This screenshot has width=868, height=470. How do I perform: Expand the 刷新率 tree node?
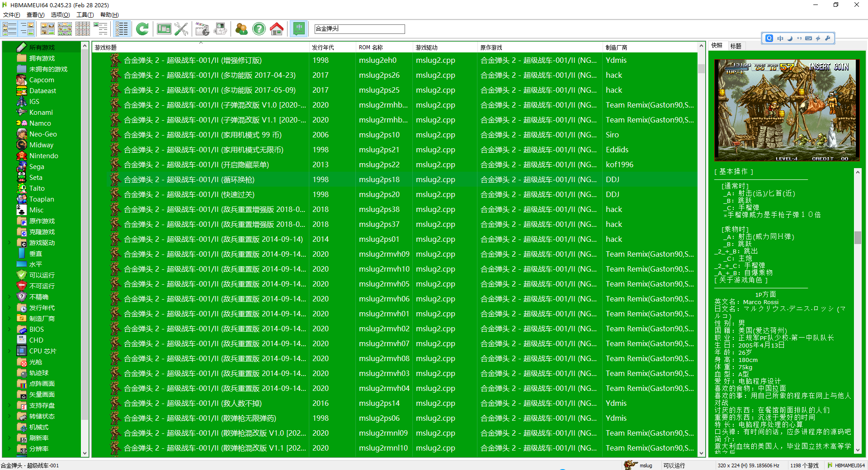(9, 438)
